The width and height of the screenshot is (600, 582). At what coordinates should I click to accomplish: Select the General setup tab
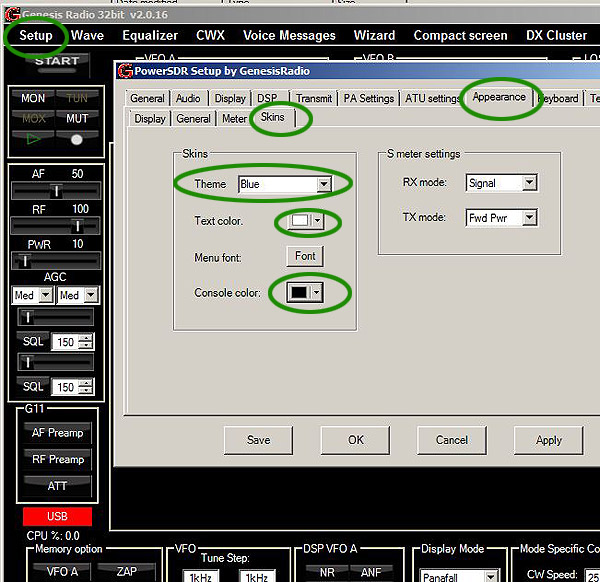(147, 98)
